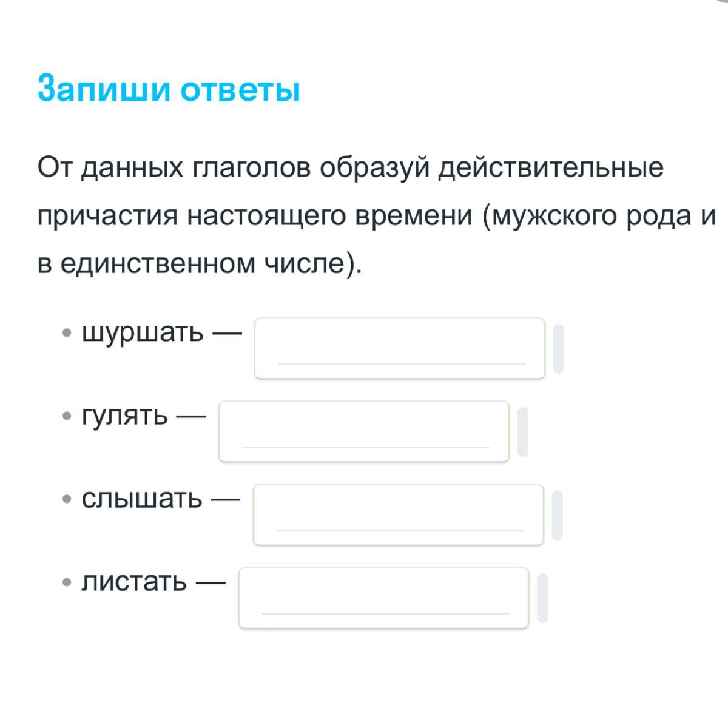This screenshot has width=728, height=728.
Task: Click the gray marker right of the «листать» field
Action: [543, 598]
